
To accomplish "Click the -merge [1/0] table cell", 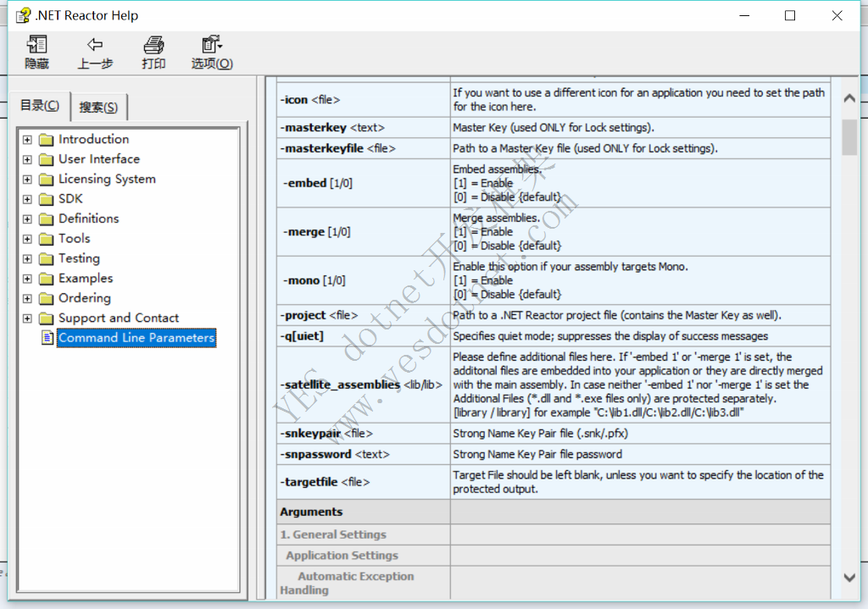I will tap(363, 232).
